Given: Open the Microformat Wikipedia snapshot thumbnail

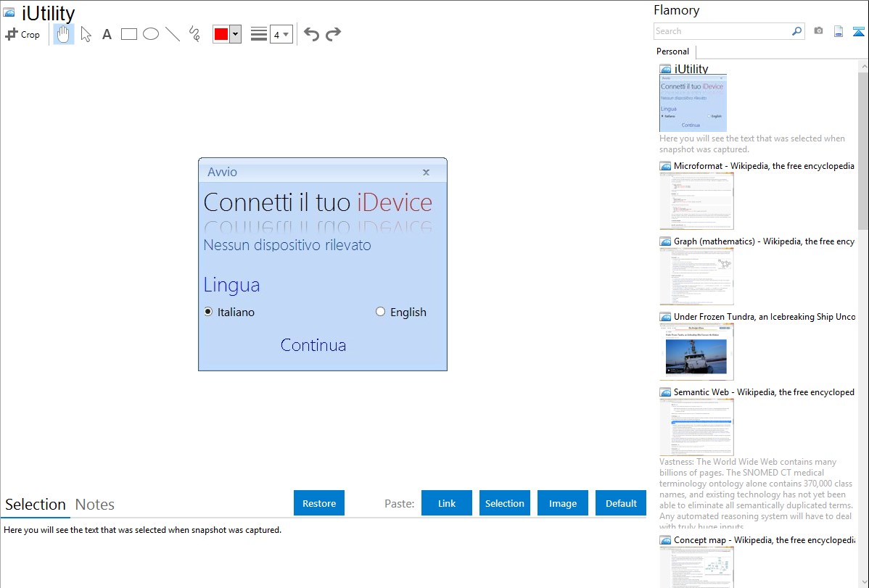Looking at the screenshot, I should coord(696,201).
